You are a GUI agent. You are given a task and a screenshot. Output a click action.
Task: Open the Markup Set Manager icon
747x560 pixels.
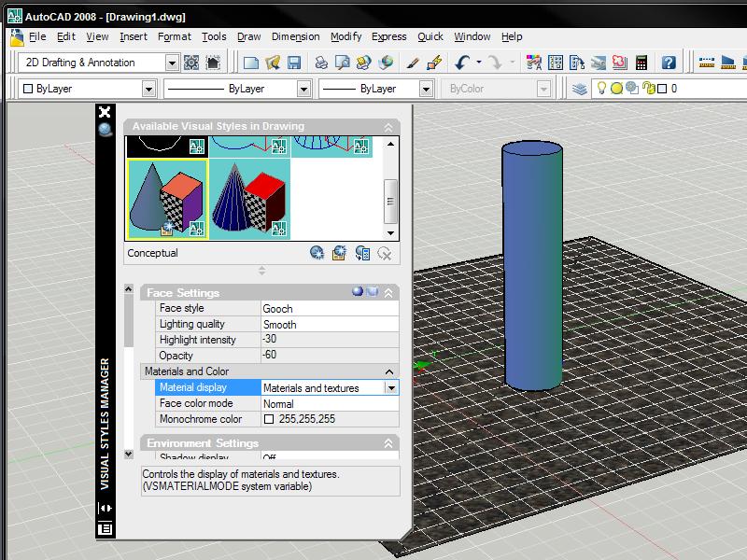620,63
